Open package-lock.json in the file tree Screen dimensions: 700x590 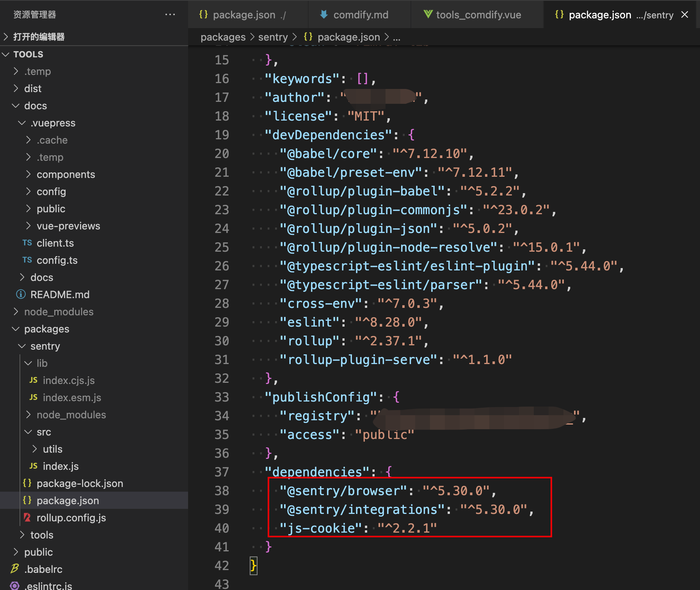click(80, 483)
